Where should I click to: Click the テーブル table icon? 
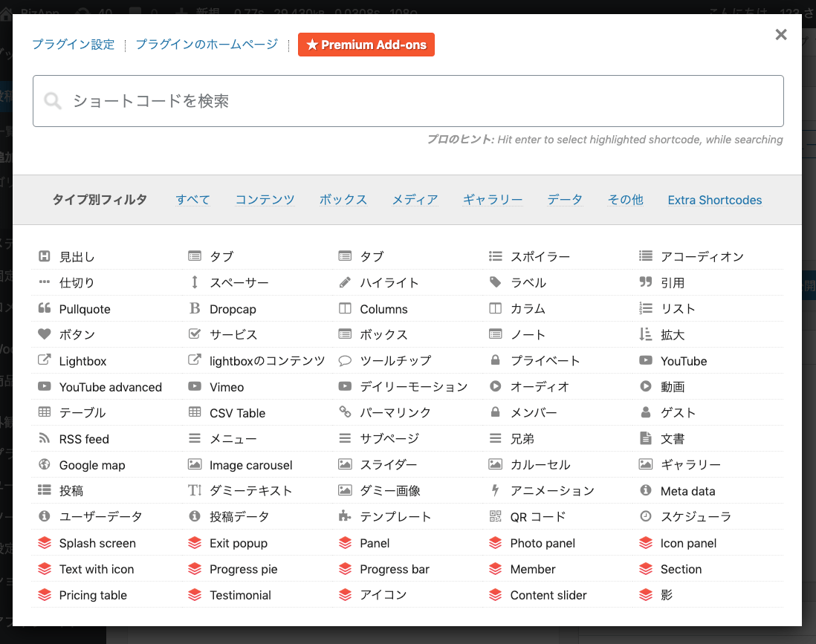coord(45,412)
